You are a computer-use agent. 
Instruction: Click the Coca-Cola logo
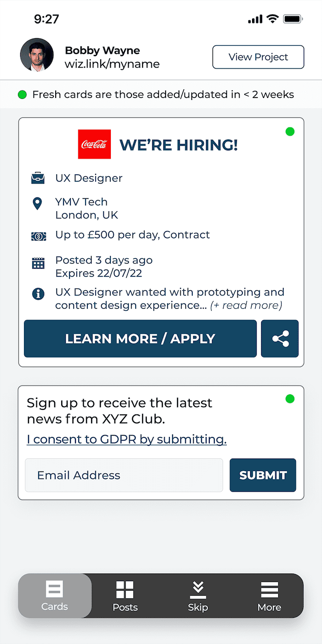94,144
